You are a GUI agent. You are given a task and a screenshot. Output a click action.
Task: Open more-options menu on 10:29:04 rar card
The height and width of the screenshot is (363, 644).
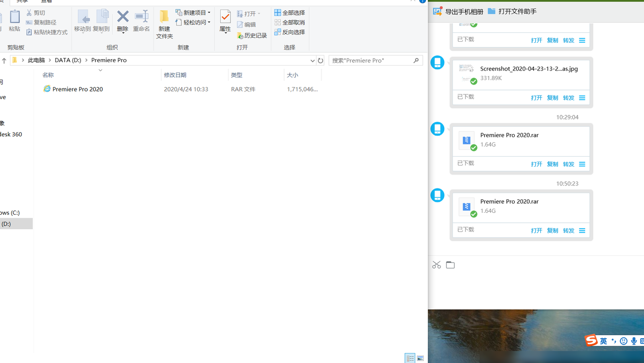tap(582, 164)
